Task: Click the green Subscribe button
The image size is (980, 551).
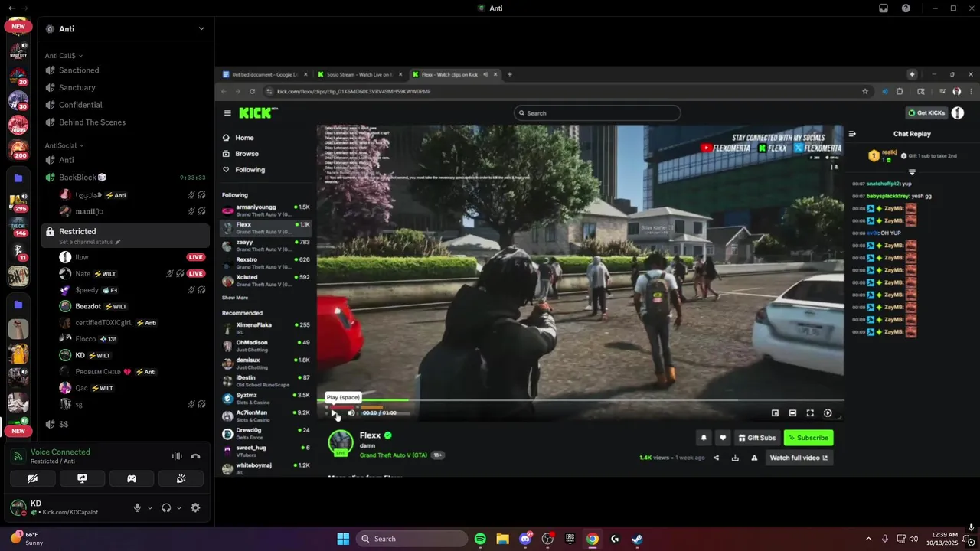Action: (x=808, y=438)
